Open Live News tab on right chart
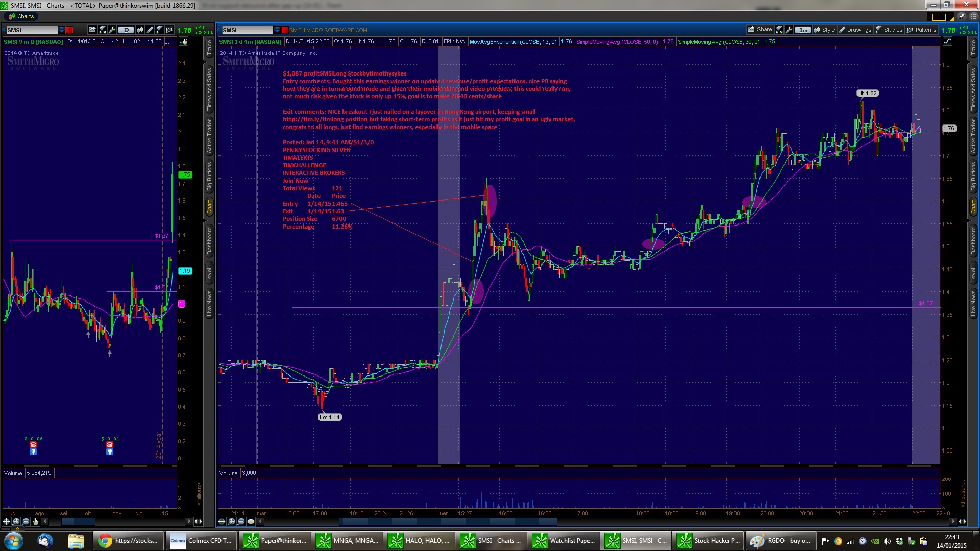980x551 pixels. [973, 304]
